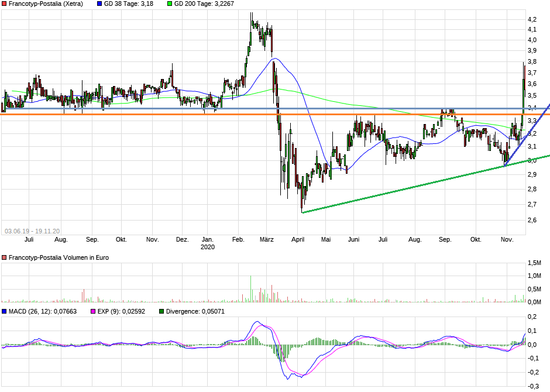Click the blue GD 38 Tage legend swatch
Image resolution: width=550 pixels, height=392 pixels.
(x=99, y=4)
